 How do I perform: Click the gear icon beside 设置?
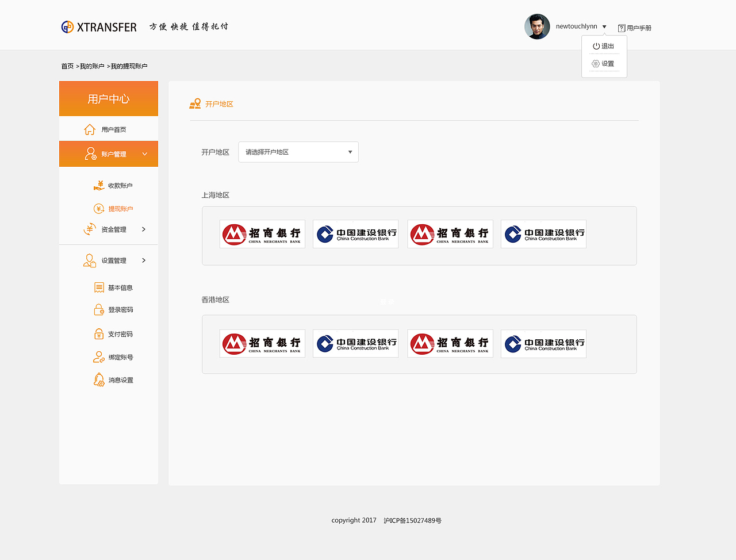click(x=596, y=64)
